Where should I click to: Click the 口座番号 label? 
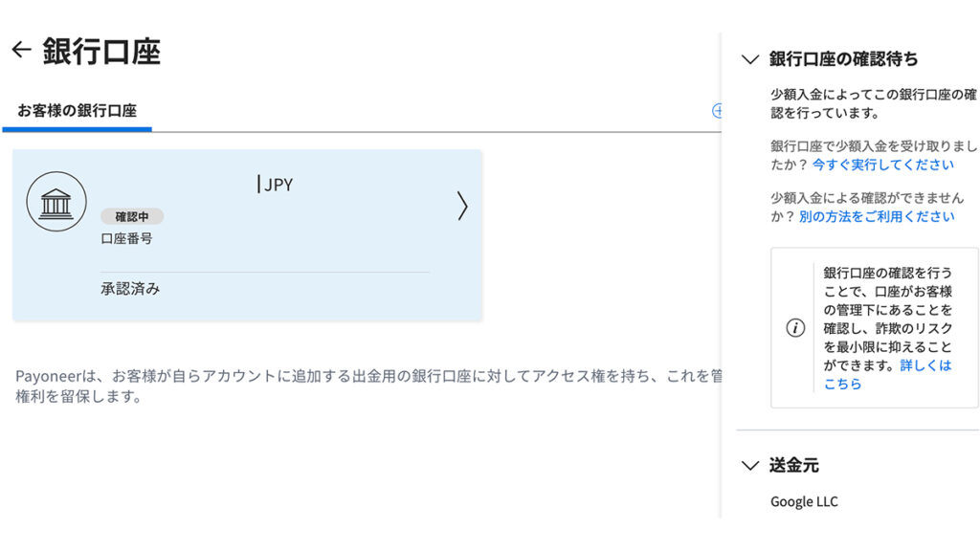click(x=126, y=238)
